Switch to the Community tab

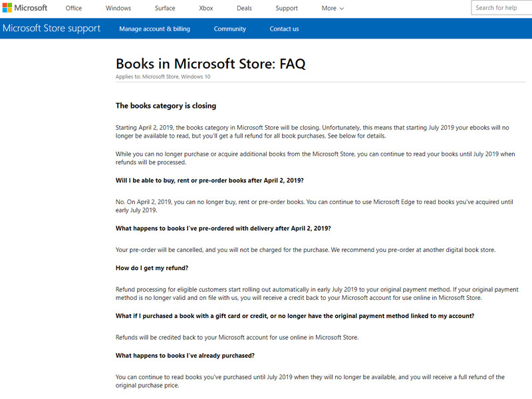[x=230, y=29]
